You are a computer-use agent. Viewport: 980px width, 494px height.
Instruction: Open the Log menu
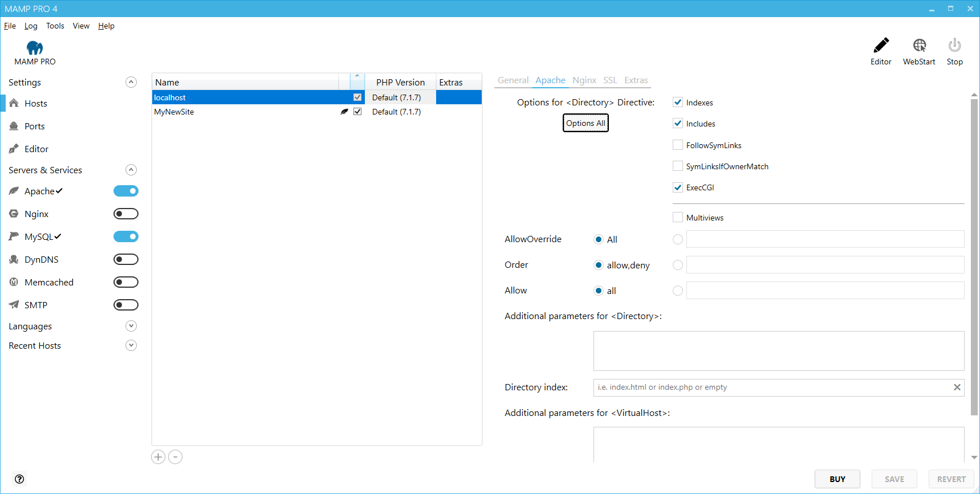(31, 26)
